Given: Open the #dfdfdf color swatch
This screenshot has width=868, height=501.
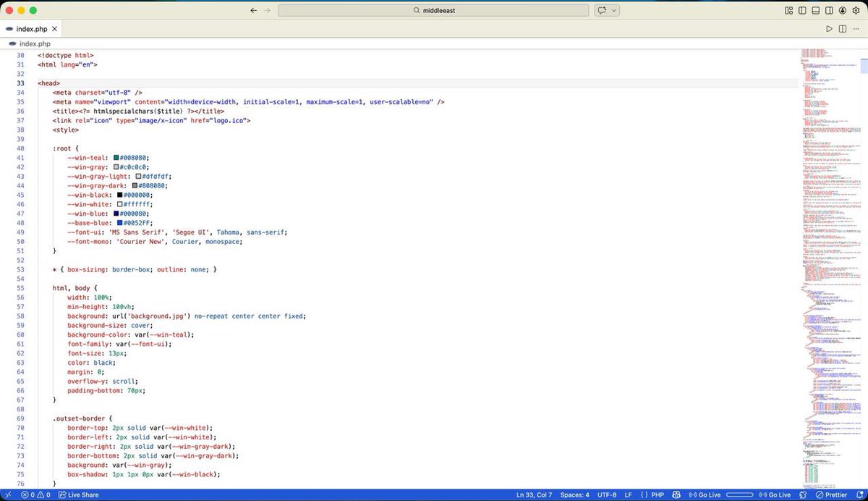Looking at the screenshot, I should (138, 176).
